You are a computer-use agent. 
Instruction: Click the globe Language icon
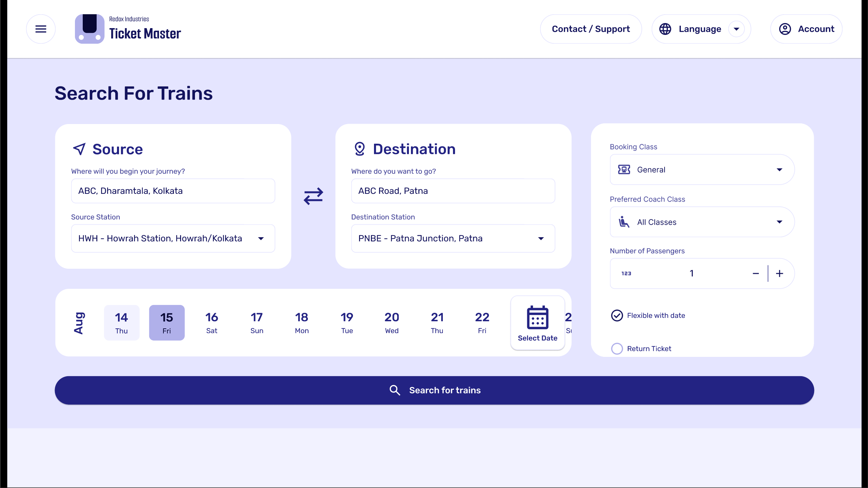(665, 29)
